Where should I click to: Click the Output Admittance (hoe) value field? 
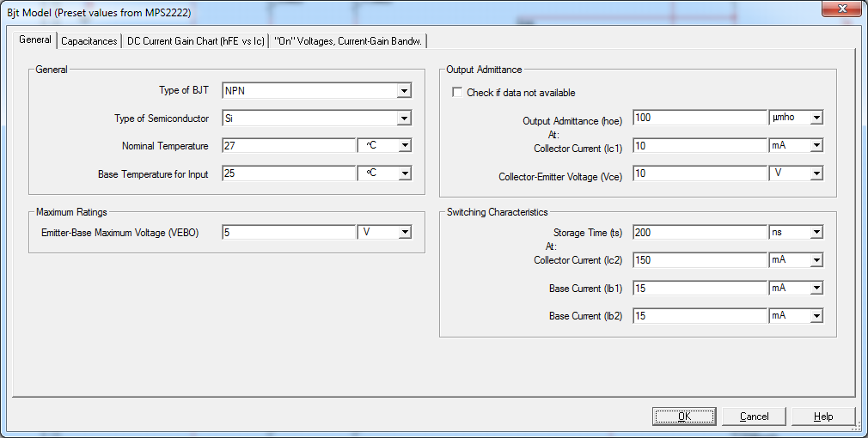700,118
